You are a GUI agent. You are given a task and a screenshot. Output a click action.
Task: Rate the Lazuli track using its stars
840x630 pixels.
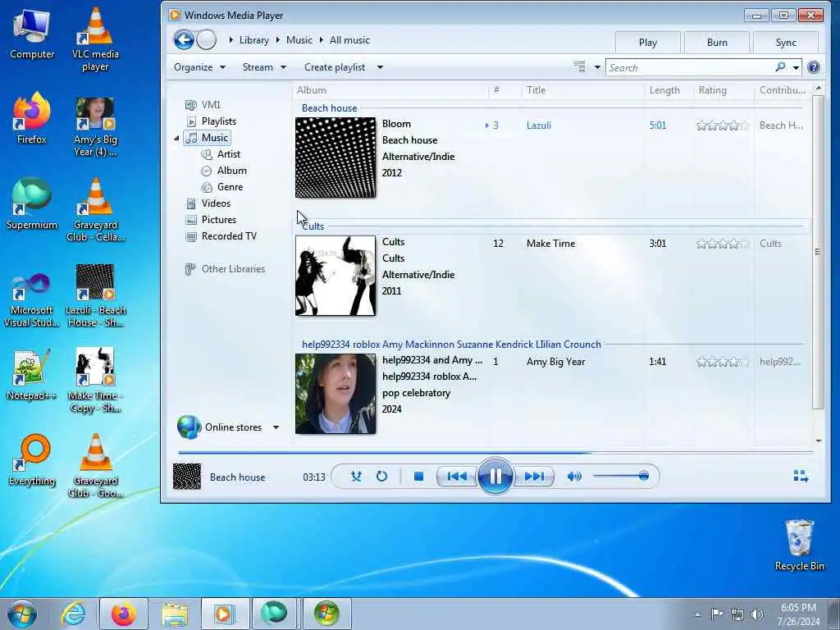[723, 126]
